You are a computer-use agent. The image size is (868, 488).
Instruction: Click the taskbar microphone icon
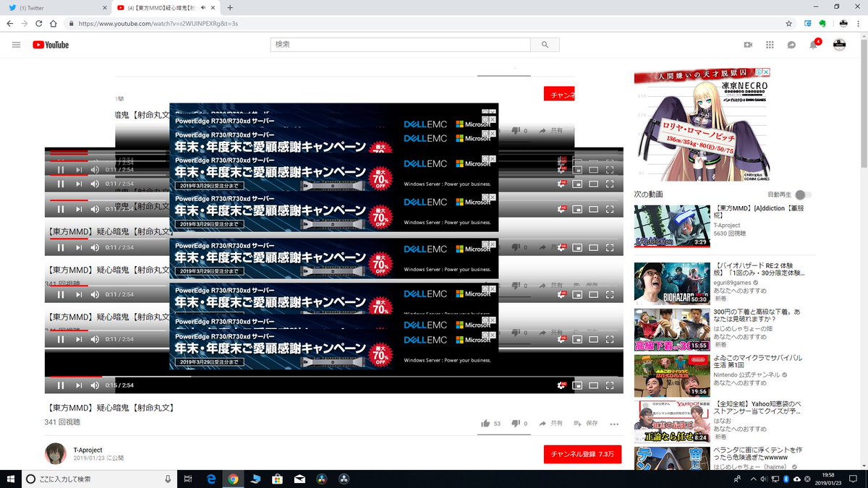(x=168, y=479)
